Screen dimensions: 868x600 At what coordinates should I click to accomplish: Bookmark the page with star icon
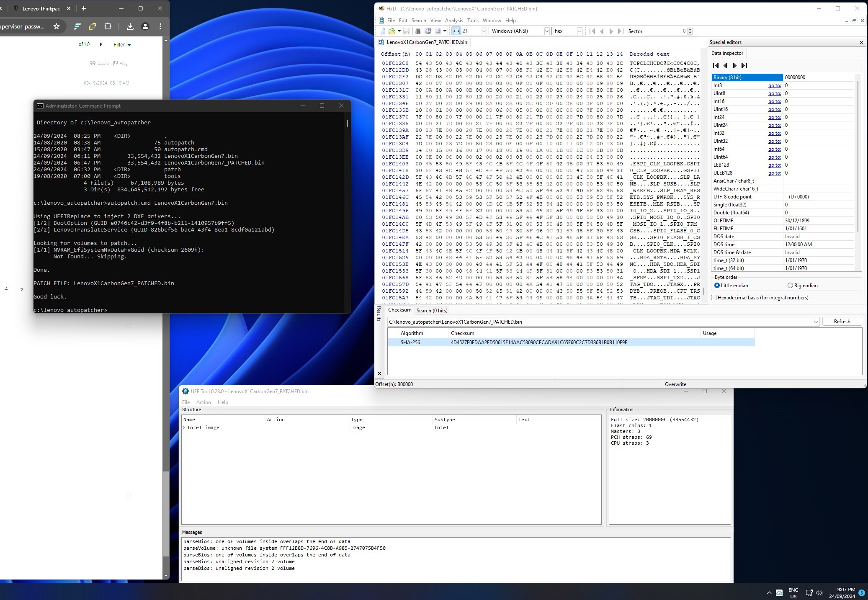click(57, 26)
